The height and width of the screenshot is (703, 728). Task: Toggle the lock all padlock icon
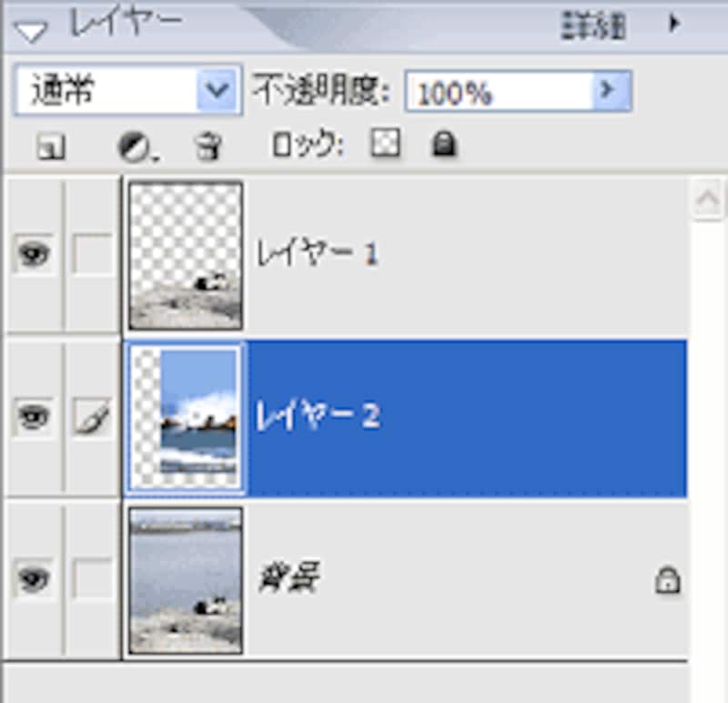(444, 144)
